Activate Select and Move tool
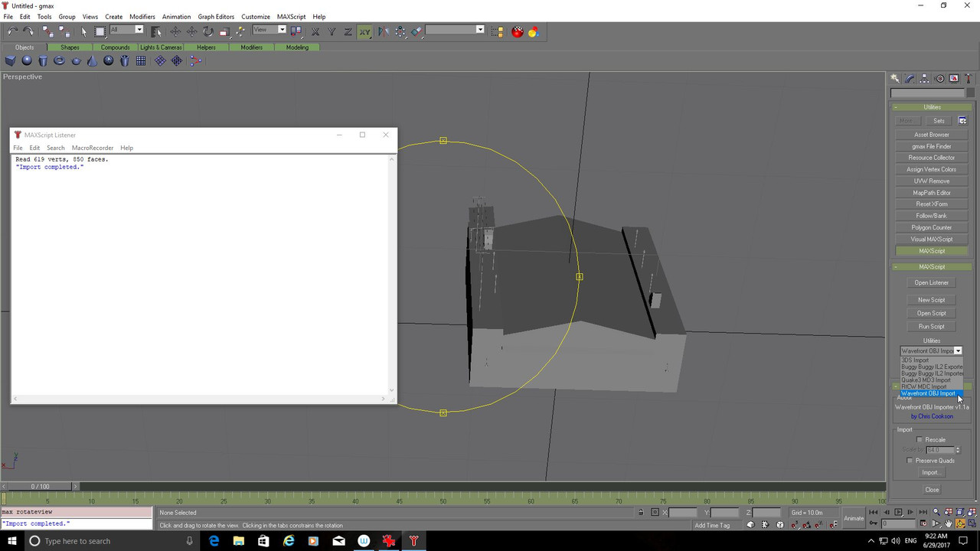The height and width of the screenshot is (551, 980). [175, 31]
